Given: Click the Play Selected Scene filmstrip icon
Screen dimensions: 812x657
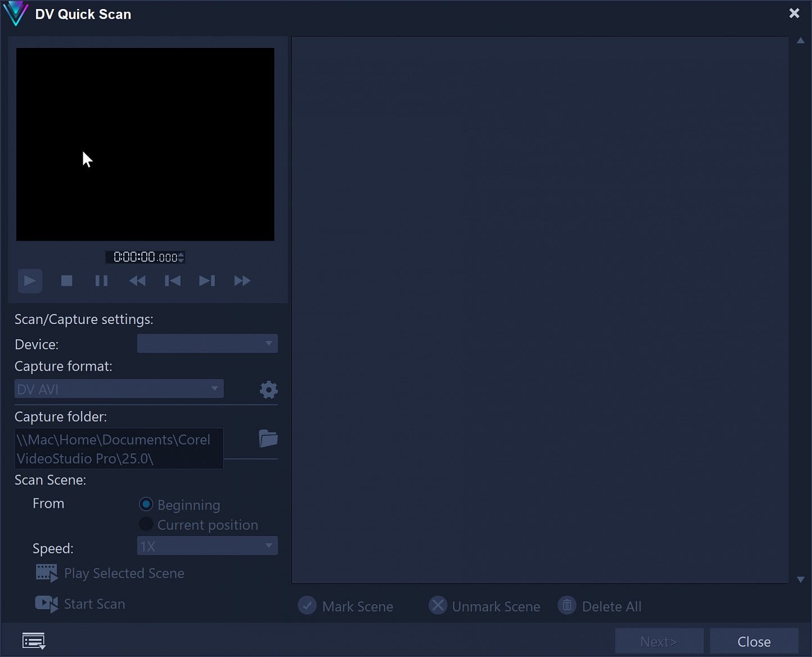Looking at the screenshot, I should [47, 573].
